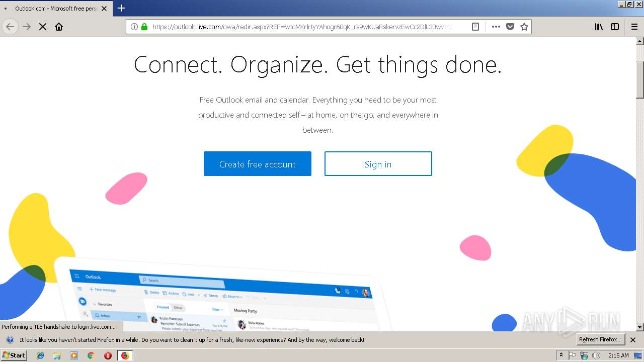
Task: Click the 'Connect. Organize. Get things done.' heading
Action: click(318, 65)
